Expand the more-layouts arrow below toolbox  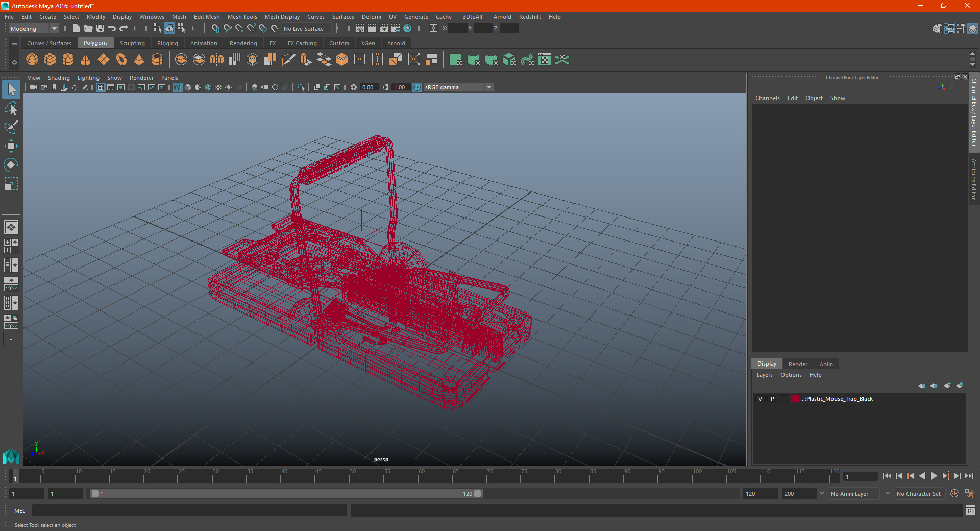click(11, 340)
